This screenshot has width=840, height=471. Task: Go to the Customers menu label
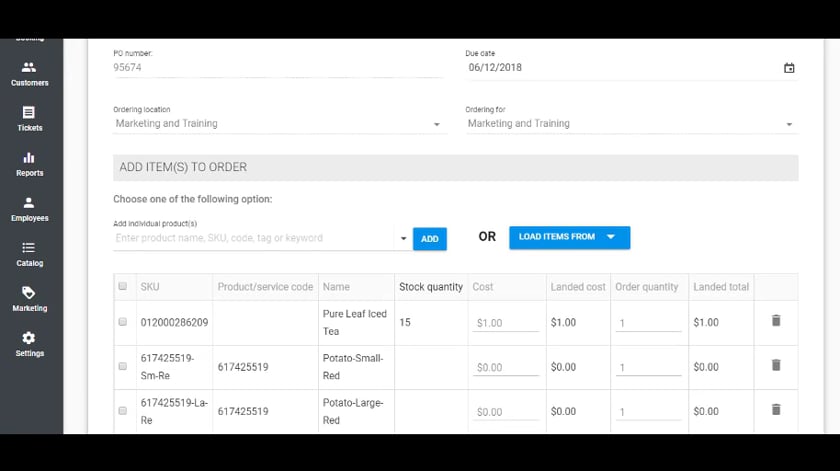(29, 83)
